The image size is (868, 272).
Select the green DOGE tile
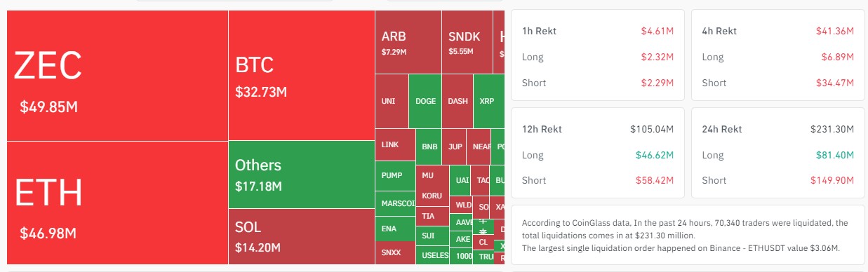pyautogui.click(x=425, y=101)
